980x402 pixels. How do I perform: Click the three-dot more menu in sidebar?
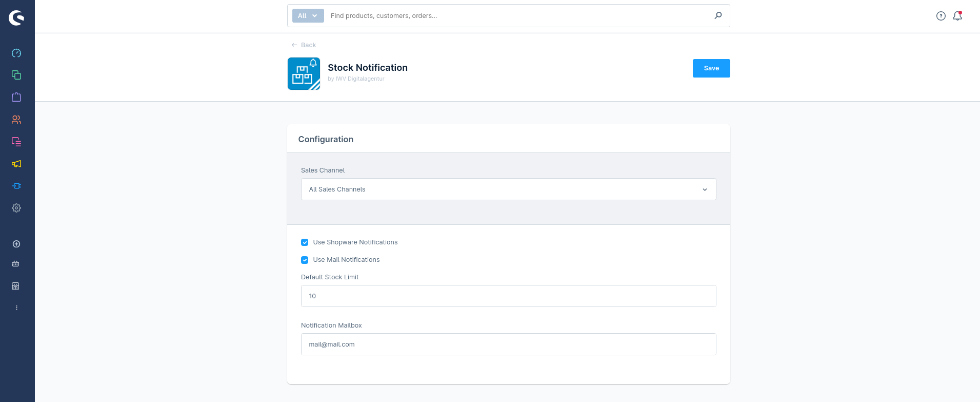[16, 308]
